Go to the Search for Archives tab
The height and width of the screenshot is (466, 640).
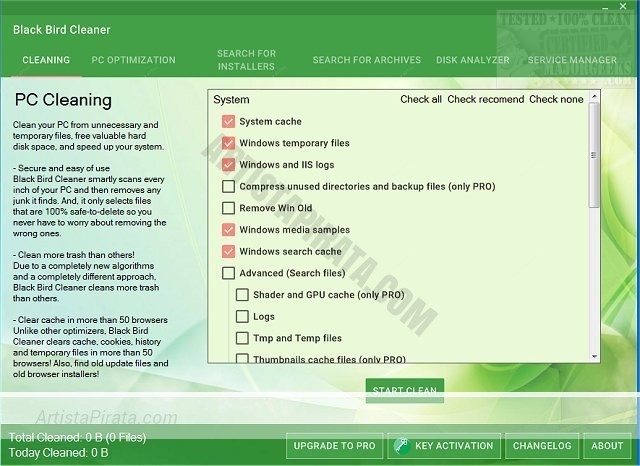367,60
